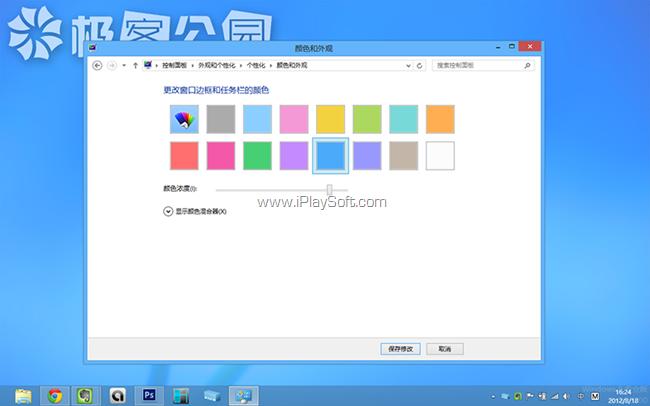
Task: Open Photoshop from the taskbar
Action: [150, 395]
